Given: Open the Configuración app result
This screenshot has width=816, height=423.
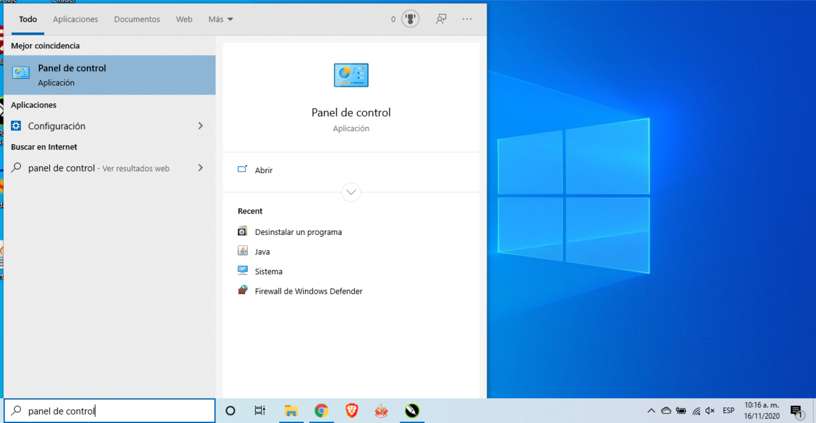Looking at the screenshot, I should (x=110, y=126).
